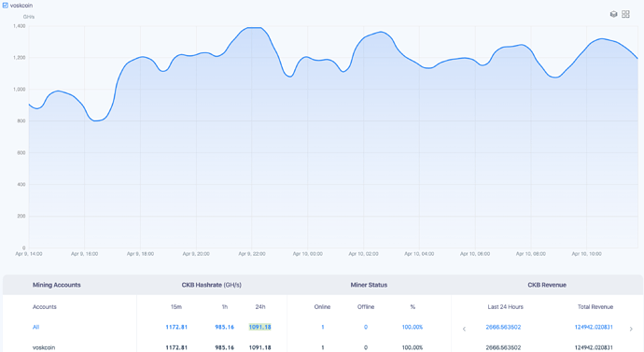Image resolution: width=644 pixels, height=352 pixels.
Task: Select the voskcoin account row name
Action: point(44,347)
